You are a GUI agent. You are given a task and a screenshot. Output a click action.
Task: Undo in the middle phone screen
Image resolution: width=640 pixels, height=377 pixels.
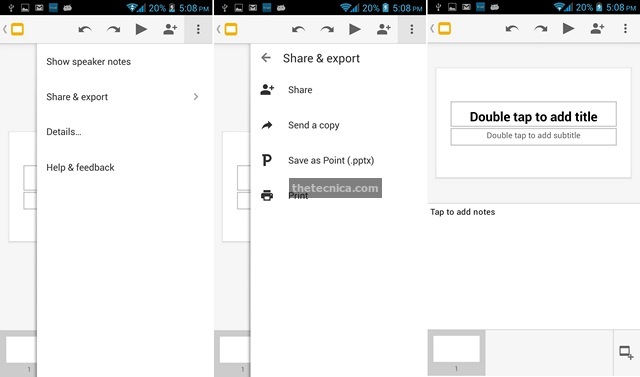298,29
